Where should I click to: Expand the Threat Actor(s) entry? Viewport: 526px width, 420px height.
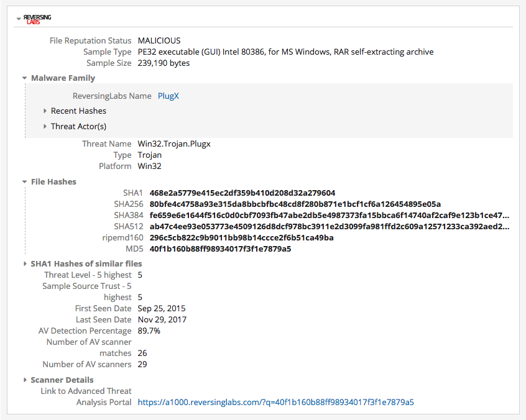pos(45,127)
